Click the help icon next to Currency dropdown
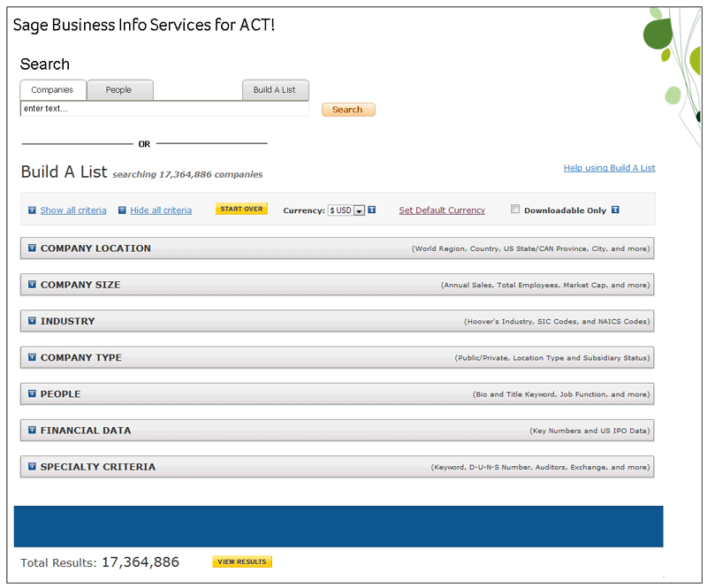Image resolution: width=707 pixels, height=588 pixels. click(372, 210)
